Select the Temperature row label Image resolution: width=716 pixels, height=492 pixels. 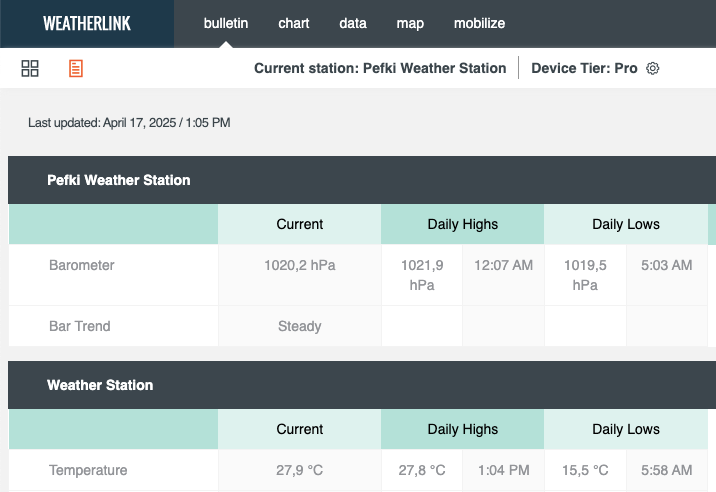[88, 470]
